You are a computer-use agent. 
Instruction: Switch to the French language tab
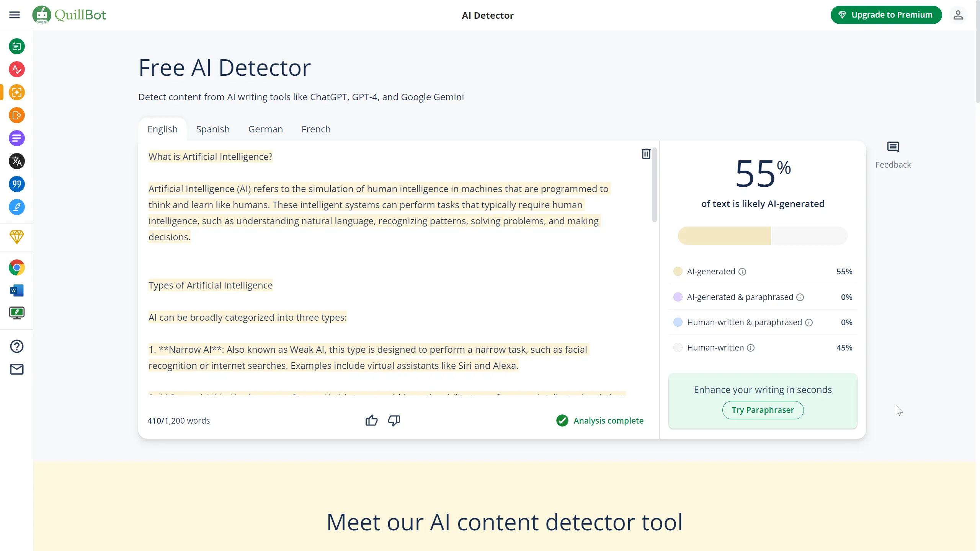(316, 129)
